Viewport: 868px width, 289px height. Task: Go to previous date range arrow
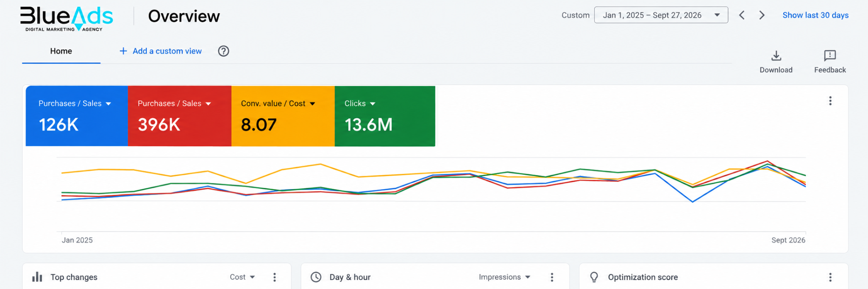(x=742, y=15)
